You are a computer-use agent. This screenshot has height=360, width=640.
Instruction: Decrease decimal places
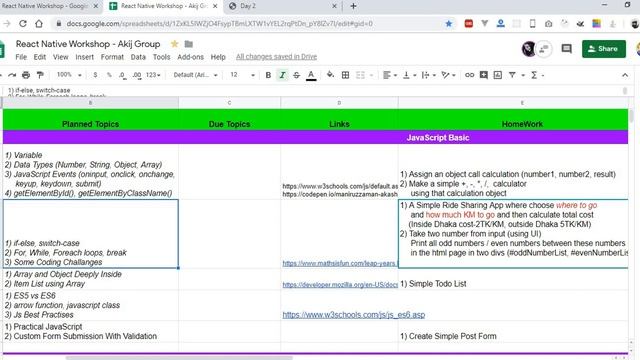point(122,75)
